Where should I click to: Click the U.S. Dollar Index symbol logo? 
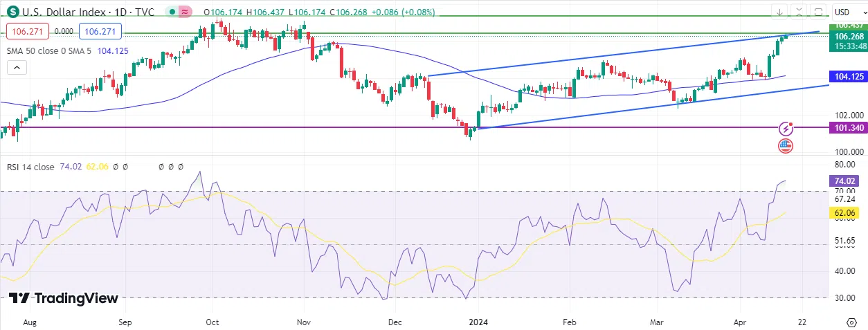[13, 12]
